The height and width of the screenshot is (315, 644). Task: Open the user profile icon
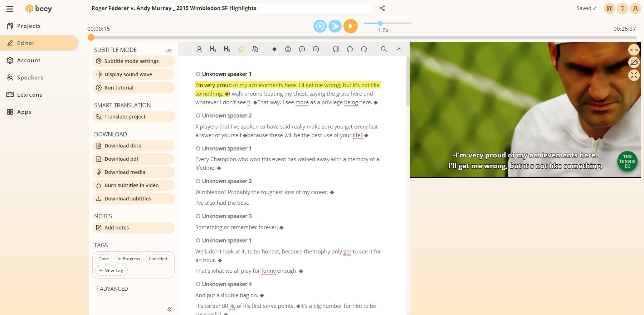(635, 9)
